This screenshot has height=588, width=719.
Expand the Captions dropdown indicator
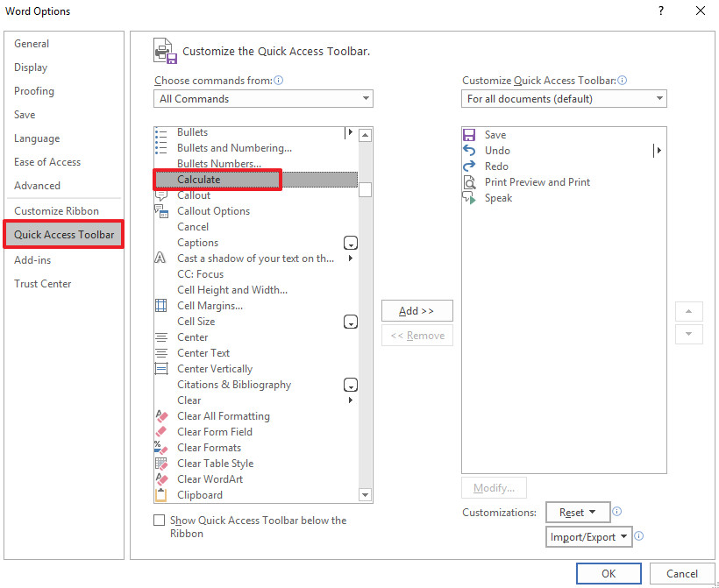[351, 243]
